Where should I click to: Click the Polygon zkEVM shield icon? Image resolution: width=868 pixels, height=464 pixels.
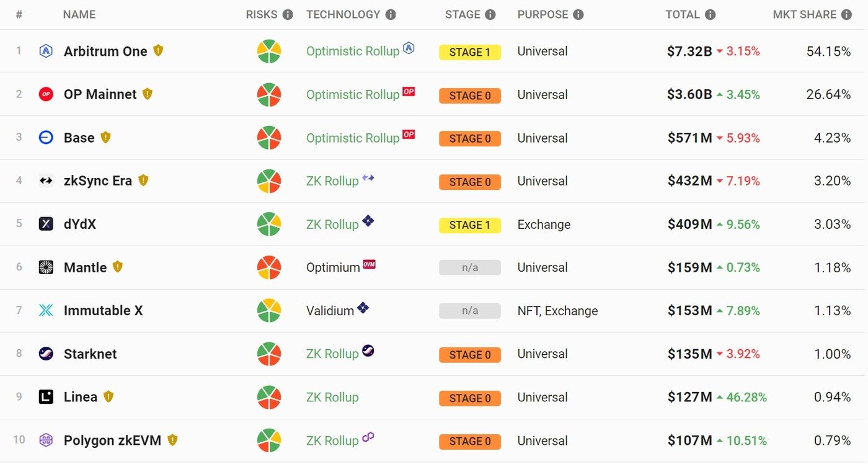point(172,440)
